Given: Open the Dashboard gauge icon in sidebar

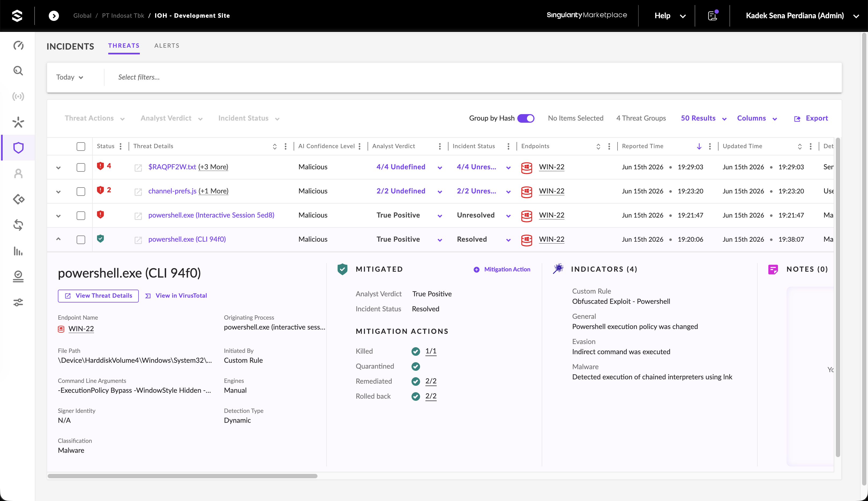Looking at the screenshot, I should (x=18, y=45).
